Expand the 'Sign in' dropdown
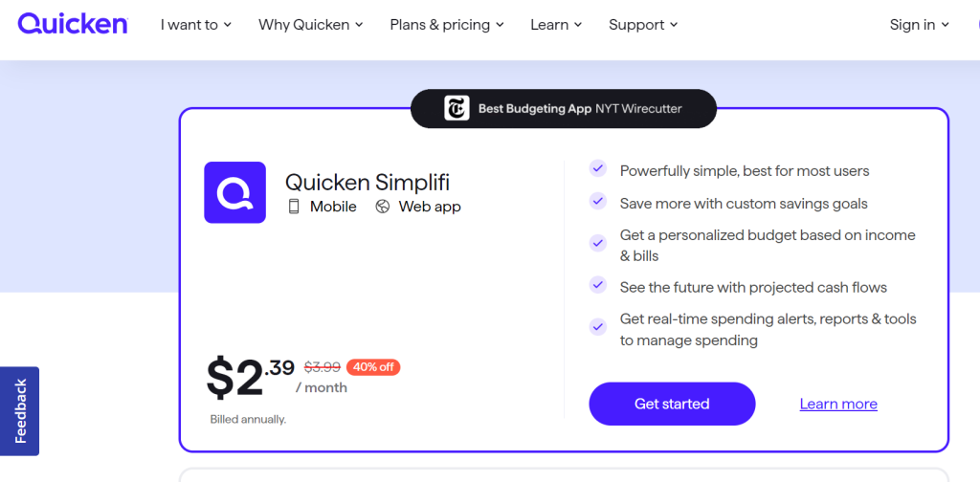This screenshot has width=980, height=482. click(x=919, y=25)
